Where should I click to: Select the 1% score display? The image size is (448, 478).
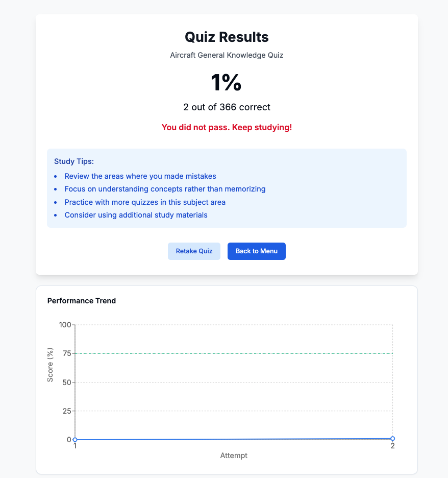click(x=226, y=83)
